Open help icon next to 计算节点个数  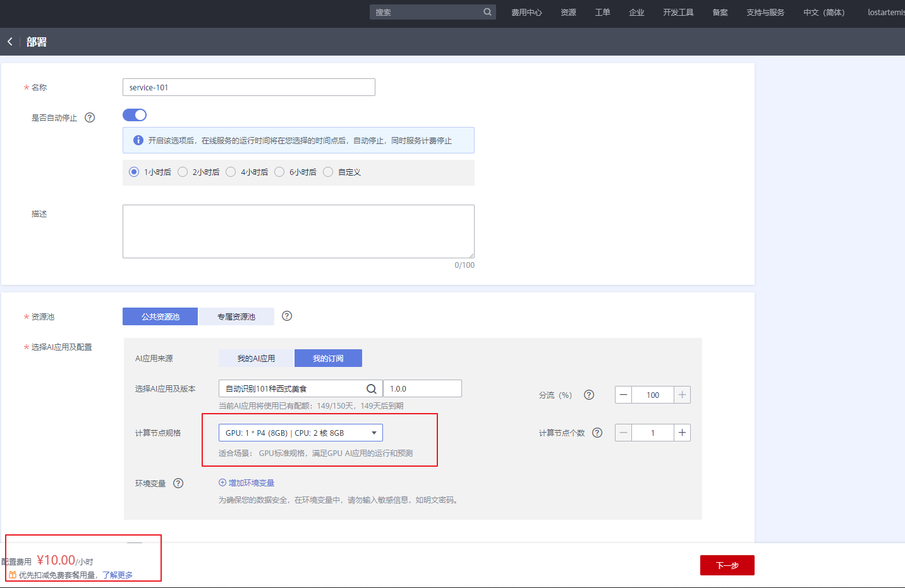597,433
